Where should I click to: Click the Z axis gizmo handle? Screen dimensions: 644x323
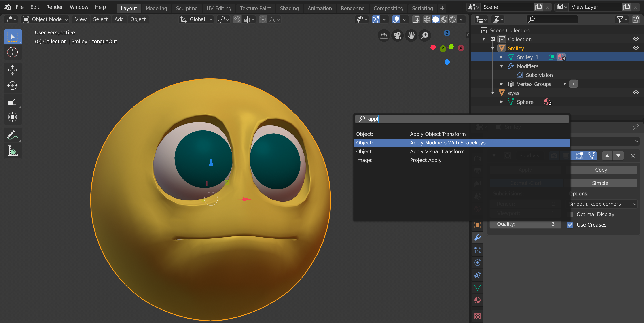click(x=447, y=33)
